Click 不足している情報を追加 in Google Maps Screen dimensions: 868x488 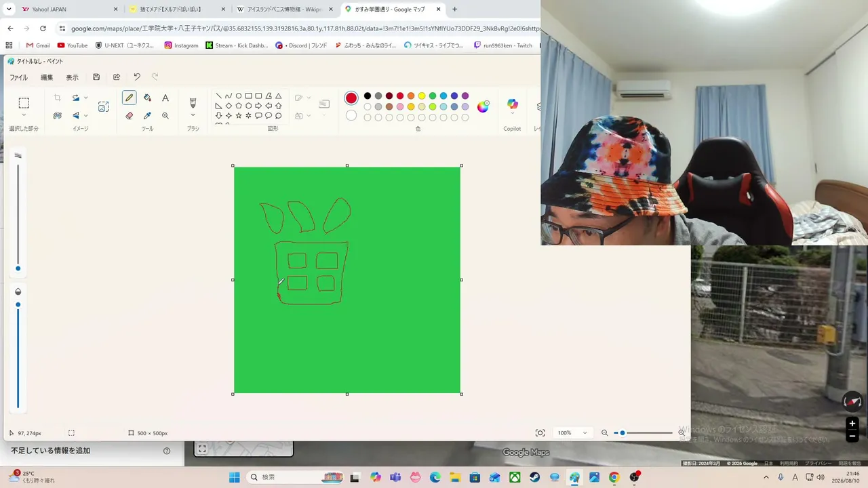click(x=50, y=451)
